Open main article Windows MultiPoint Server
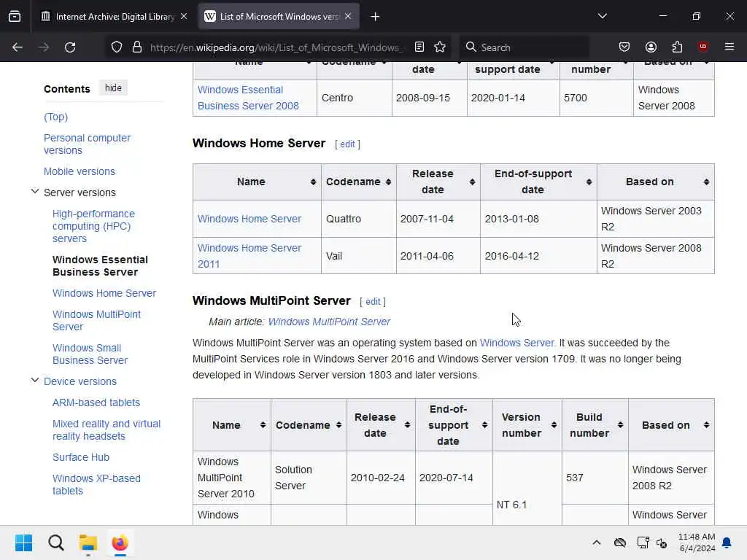 click(329, 322)
